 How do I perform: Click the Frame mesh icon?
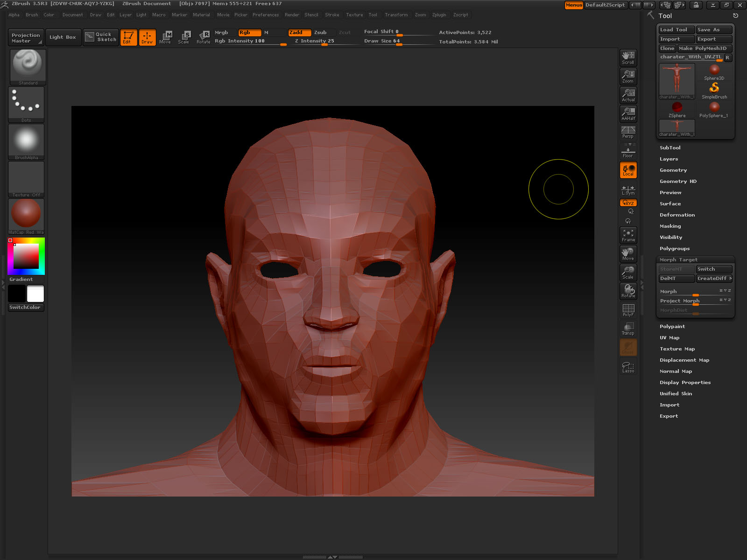coord(628,235)
